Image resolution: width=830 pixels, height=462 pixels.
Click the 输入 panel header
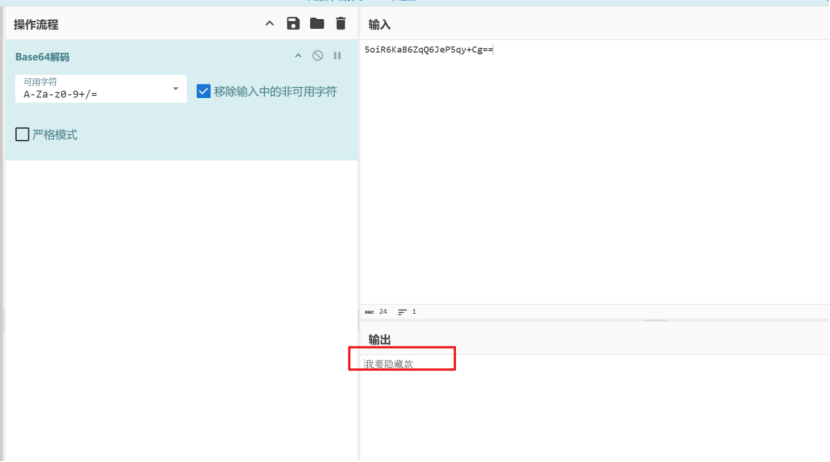coord(380,24)
